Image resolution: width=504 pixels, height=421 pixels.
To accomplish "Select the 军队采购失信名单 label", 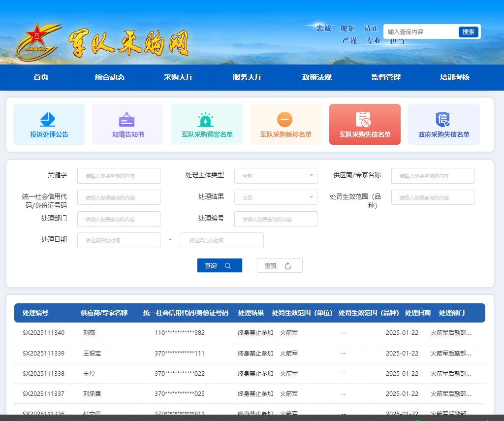I will 365,134.
